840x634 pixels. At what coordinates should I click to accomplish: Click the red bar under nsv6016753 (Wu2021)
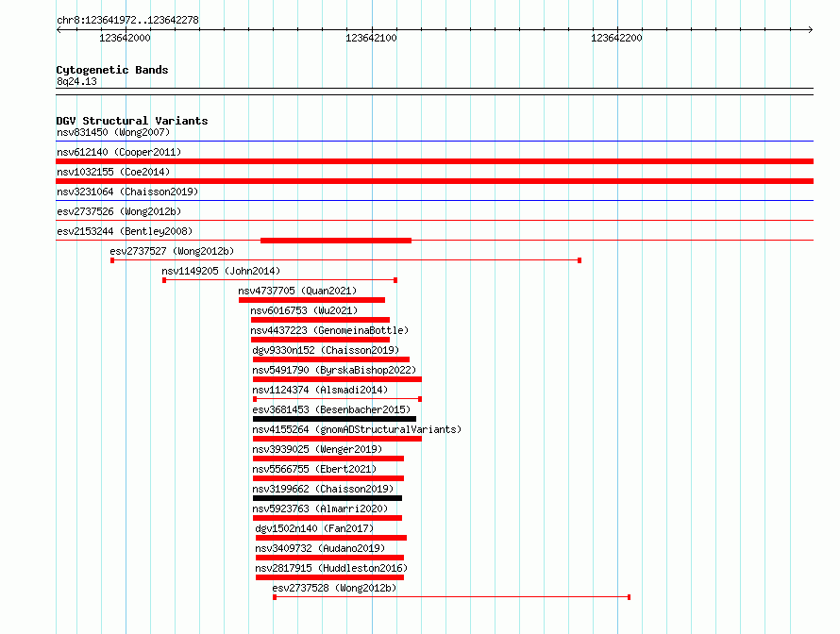pyautogui.click(x=320, y=320)
